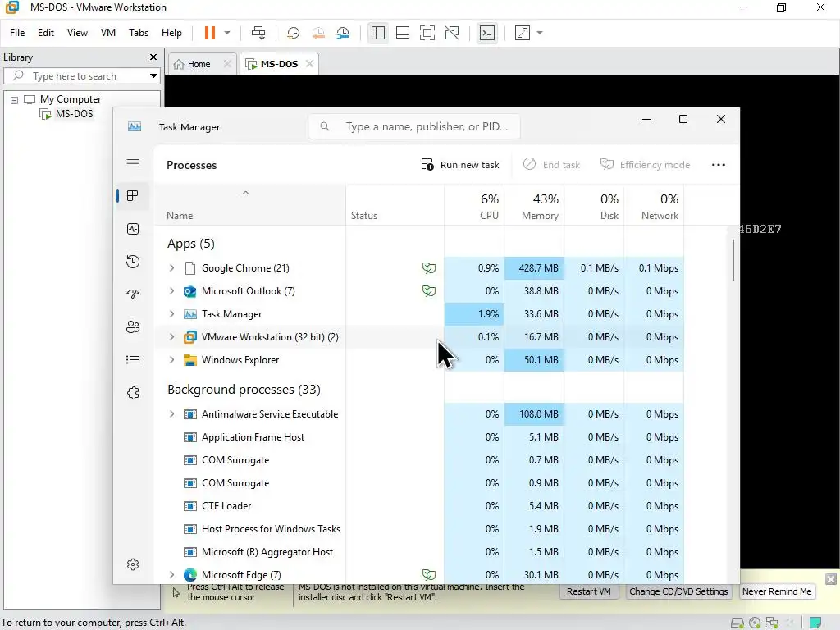Click Run new task button
The image size is (840, 630).
460,164
